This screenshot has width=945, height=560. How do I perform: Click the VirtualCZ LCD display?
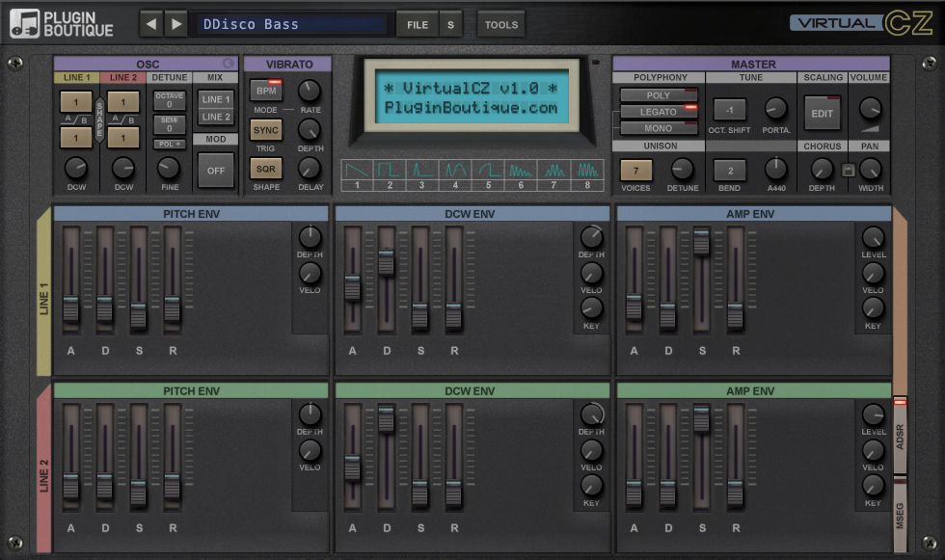tap(471, 97)
